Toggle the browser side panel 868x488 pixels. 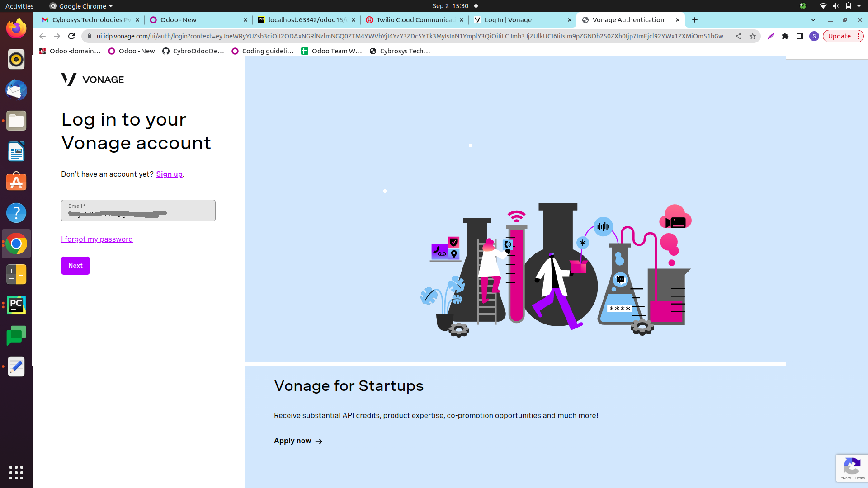[x=800, y=36]
